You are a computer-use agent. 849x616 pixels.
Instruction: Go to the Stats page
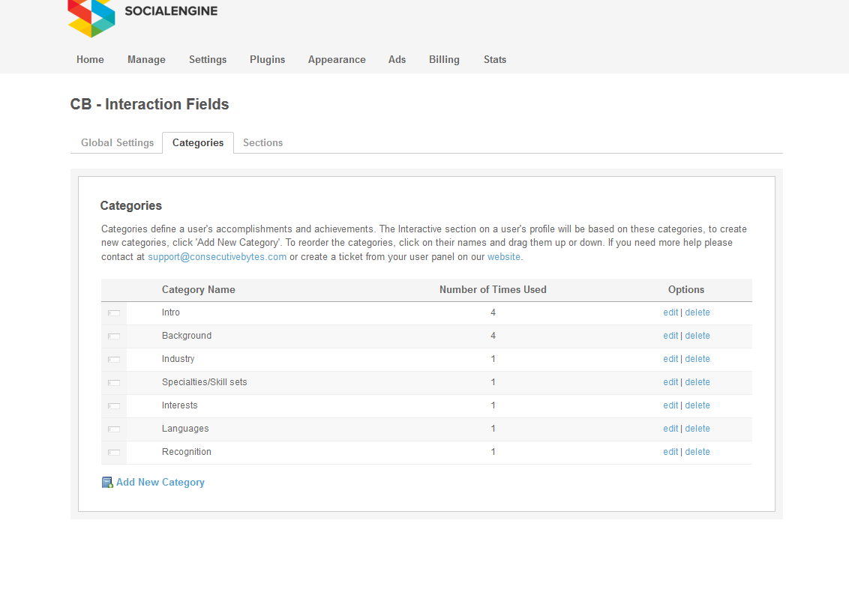point(495,60)
